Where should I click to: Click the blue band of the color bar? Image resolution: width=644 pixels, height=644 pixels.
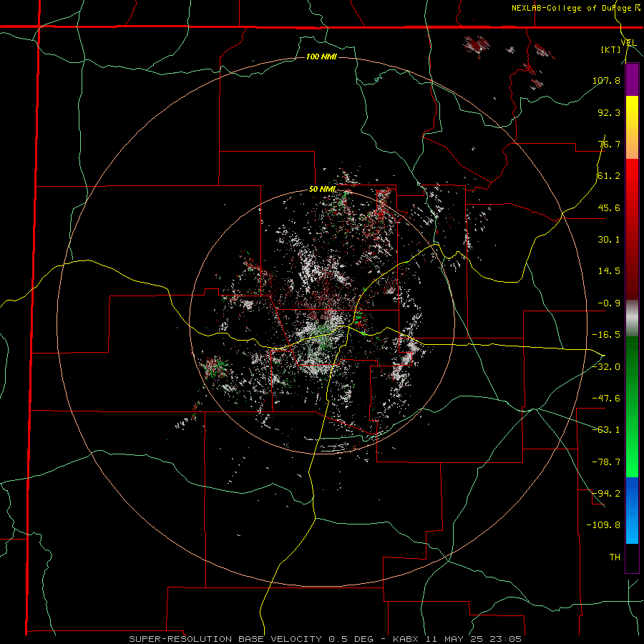[632, 510]
